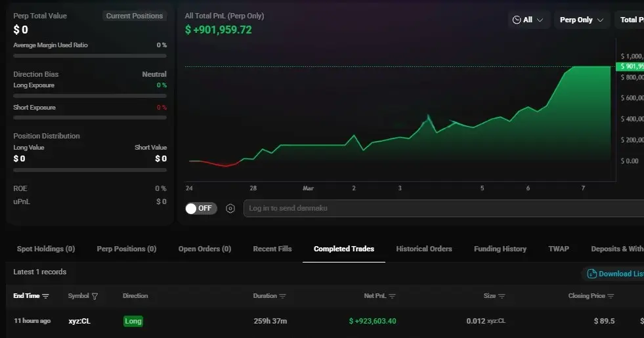Open the All time range dropdown
The height and width of the screenshot is (338, 644).
(x=528, y=20)
